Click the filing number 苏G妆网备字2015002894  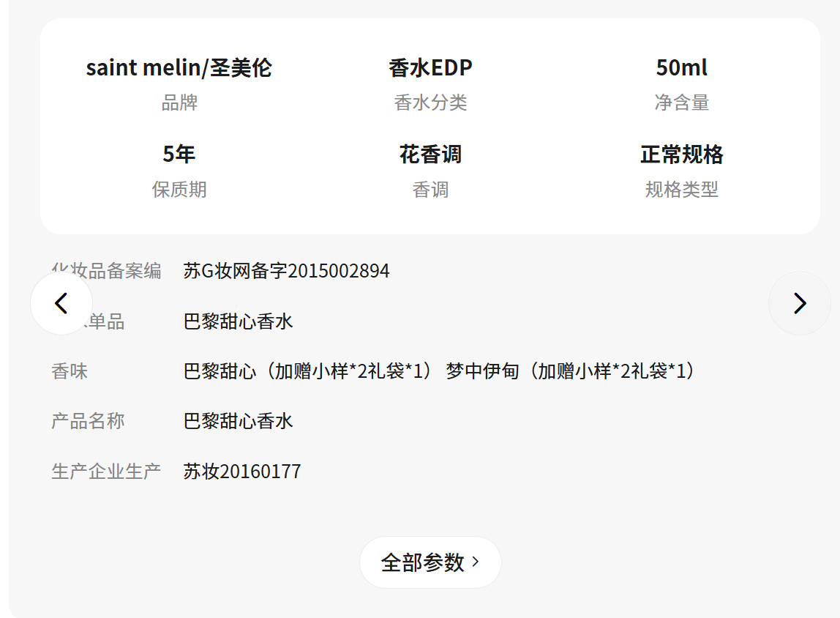point(286,271)
